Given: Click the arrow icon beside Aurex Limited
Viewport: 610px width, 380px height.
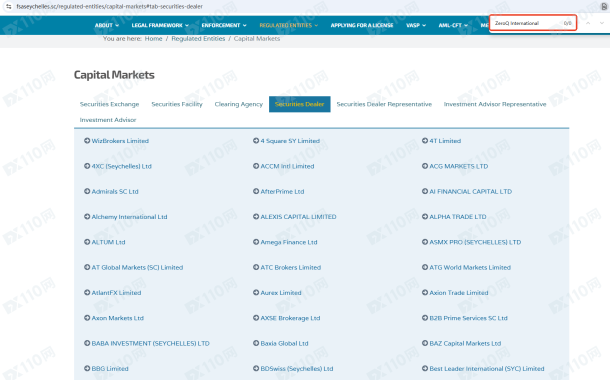Looking at the screenshot, I should [x=256, y=292].
